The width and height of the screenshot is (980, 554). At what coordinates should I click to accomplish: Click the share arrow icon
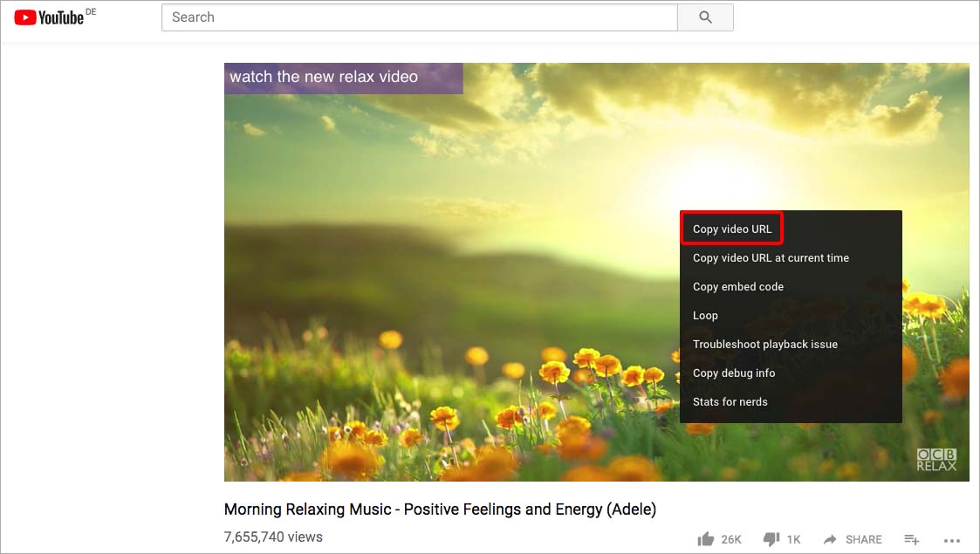point(830,539)
